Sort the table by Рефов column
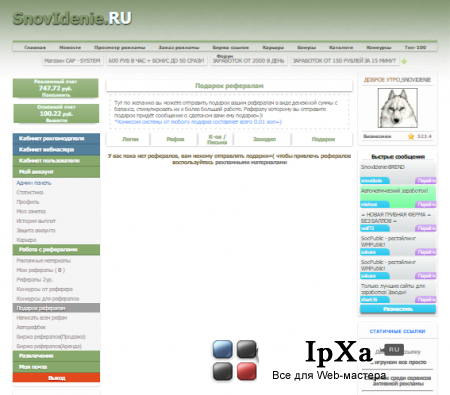This screenshot has height=395, width=450. tap(175, 139)
